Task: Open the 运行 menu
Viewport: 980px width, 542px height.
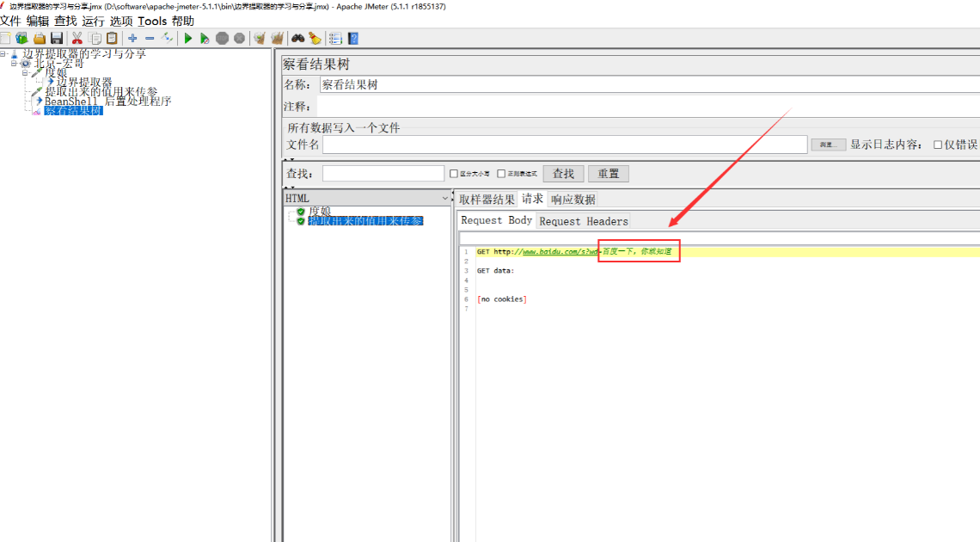Action: (x=93, y=22)
